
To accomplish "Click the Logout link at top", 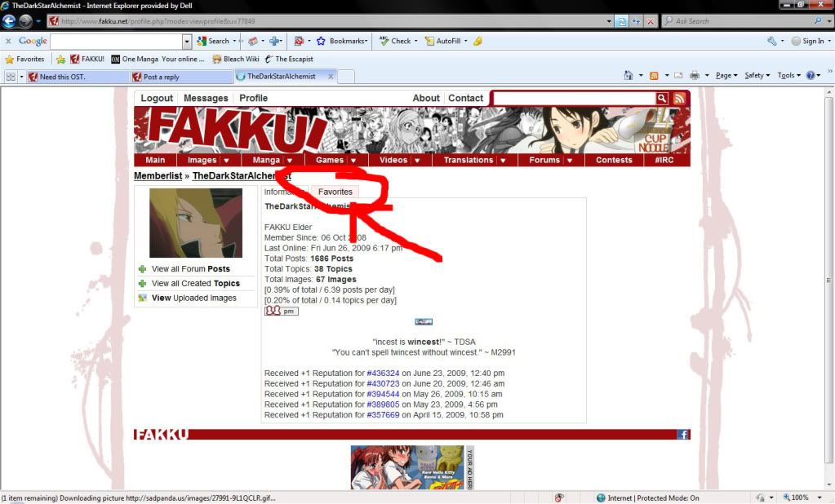I will [157, 98].
